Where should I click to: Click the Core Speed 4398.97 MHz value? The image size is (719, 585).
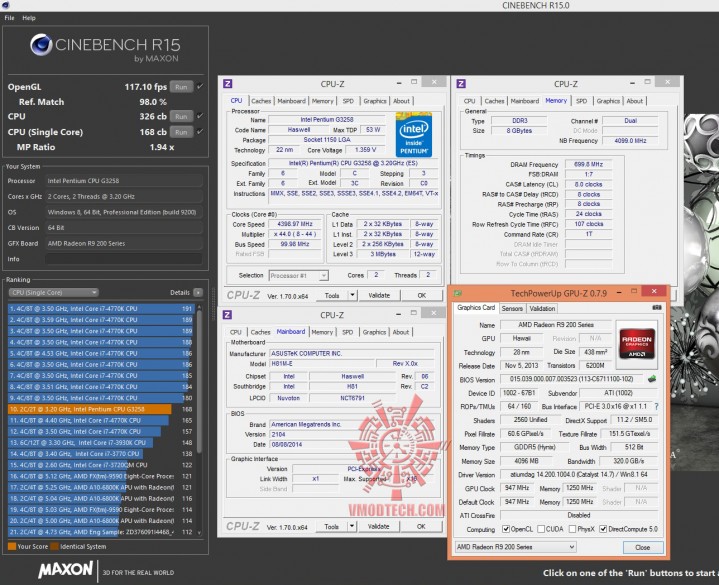coord(294,224)
